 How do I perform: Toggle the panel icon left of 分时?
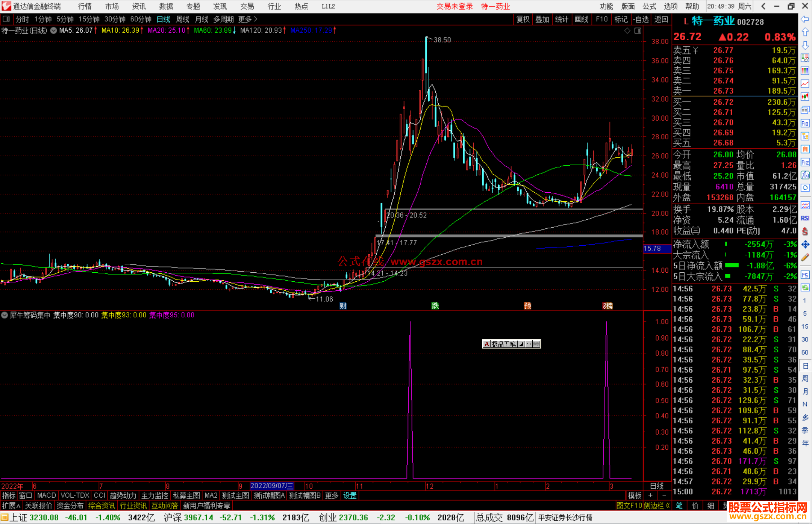click(6, 19)
